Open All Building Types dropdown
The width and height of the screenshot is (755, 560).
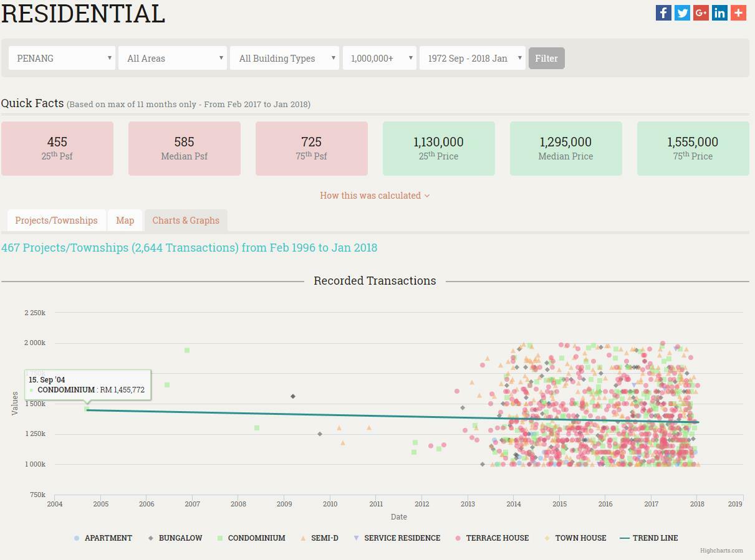[285, 58]
